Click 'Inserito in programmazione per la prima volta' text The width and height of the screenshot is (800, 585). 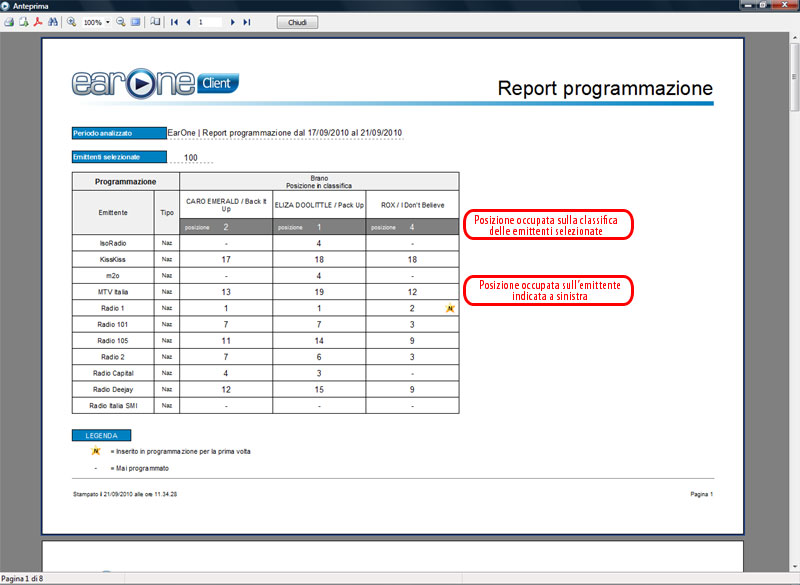pos(183,451)
